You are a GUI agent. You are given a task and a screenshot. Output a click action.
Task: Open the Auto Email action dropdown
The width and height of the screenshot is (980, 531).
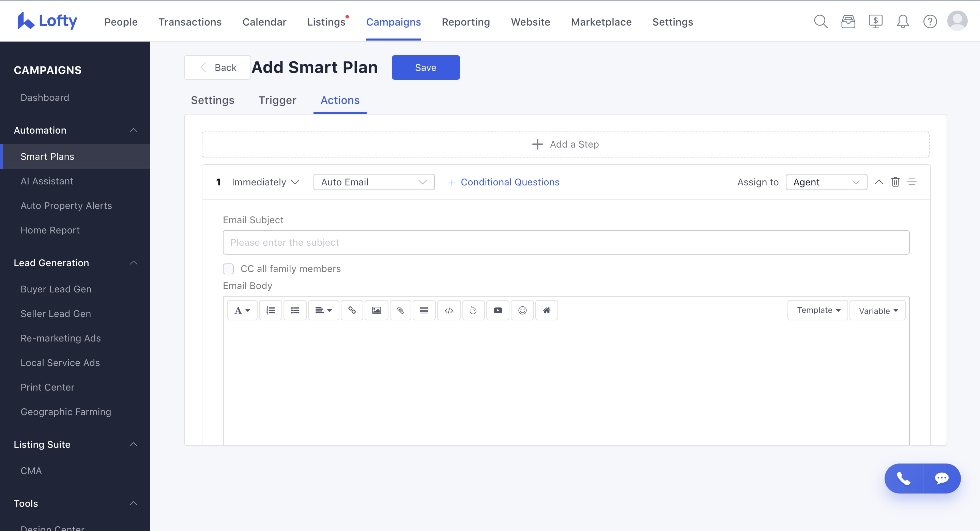pos(373,182)
